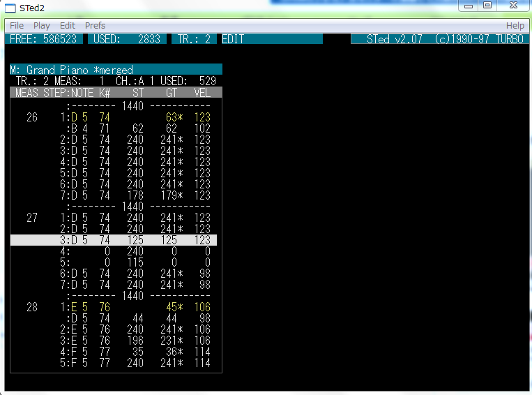The image size is (532, 395).
Task: Minimize the STed2 window
Action: point(469,6)
